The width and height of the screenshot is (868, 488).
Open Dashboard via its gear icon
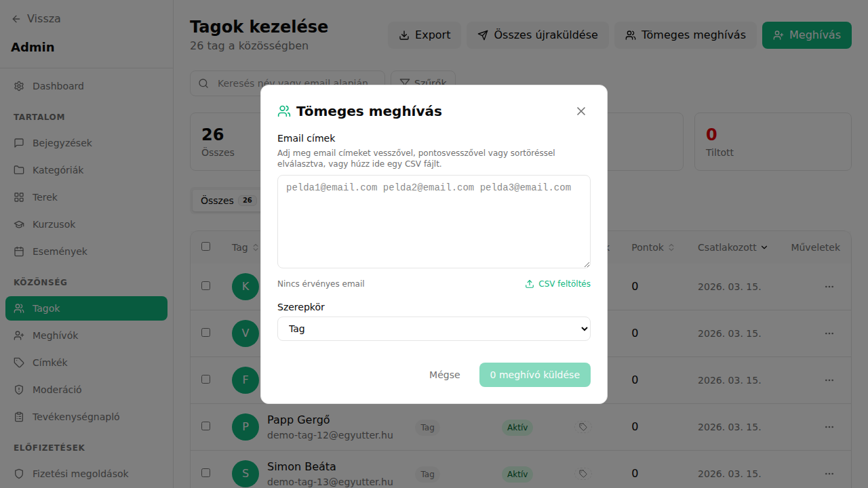point(18,86)
